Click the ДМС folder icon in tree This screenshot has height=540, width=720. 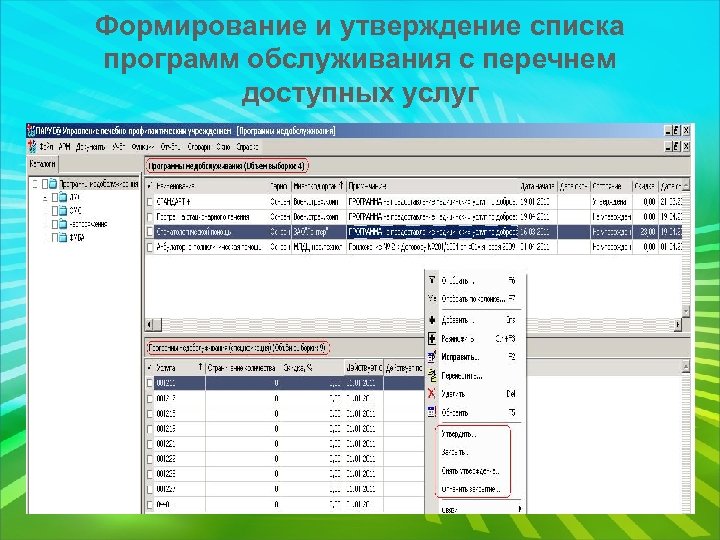coord(63,197)
